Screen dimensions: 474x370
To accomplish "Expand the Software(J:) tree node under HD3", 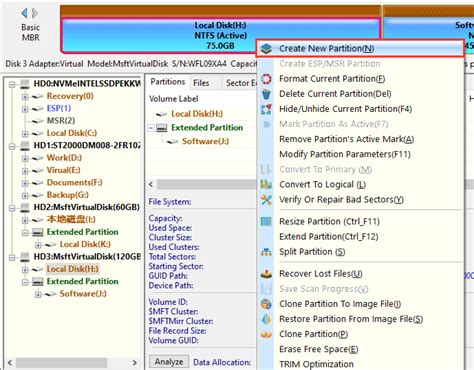I will 38,294.
